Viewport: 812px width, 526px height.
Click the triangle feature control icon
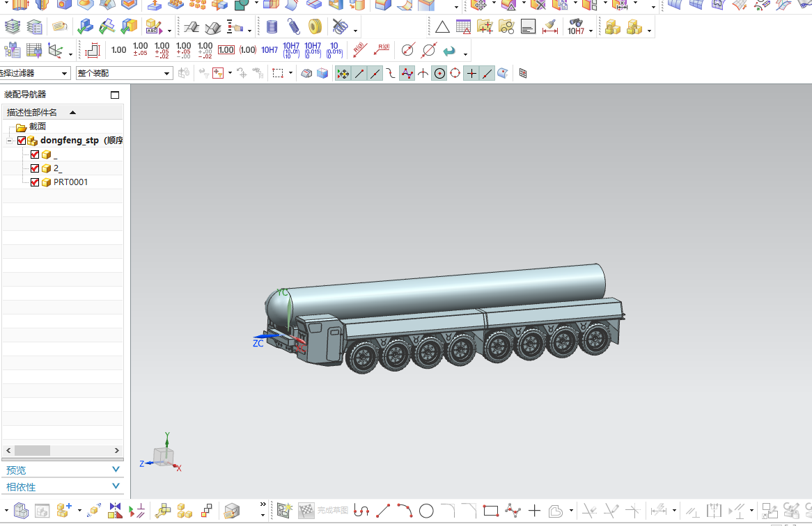point(442,28)
